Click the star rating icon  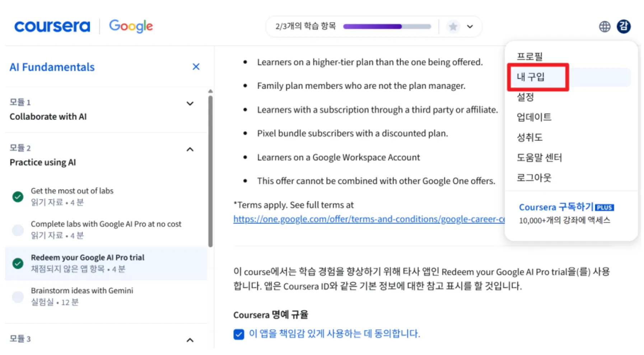(453, 26)
